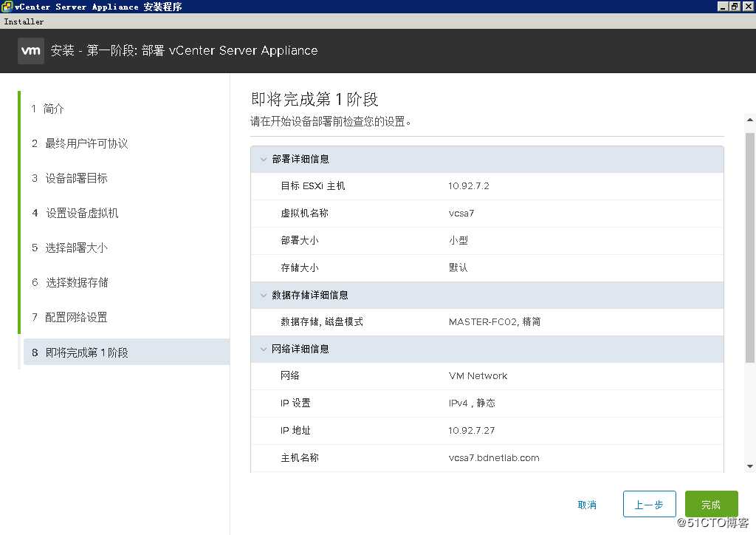Click the VM name value vcsa7
The image size is (756, 535).
click(x=461, y=214)
